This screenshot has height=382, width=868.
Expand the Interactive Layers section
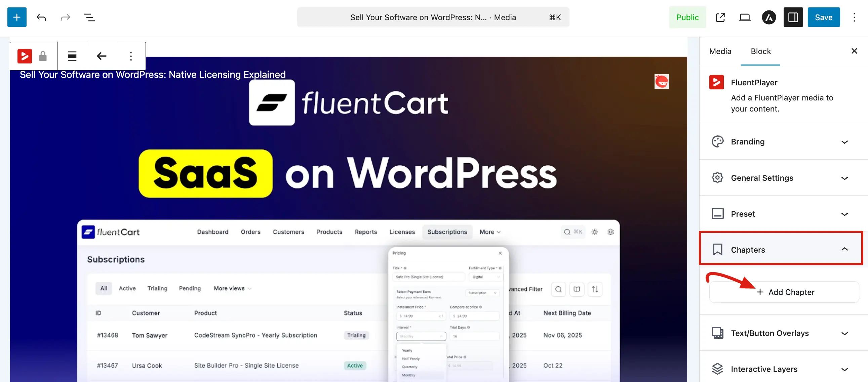783,369
